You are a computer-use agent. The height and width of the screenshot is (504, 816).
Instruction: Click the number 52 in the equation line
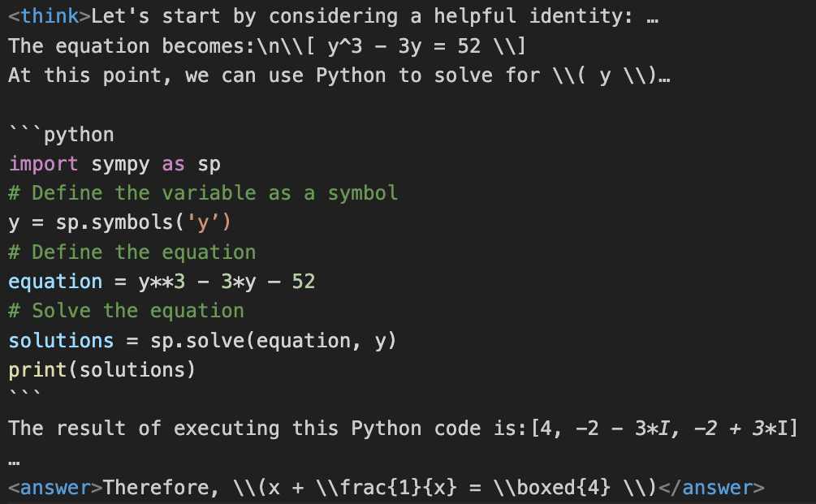(x=304, y=282)
